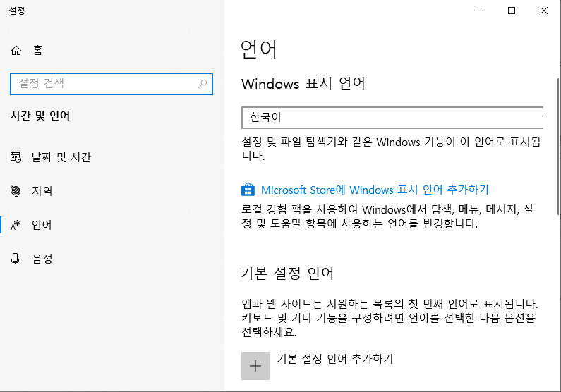Click 기본 설정 언어 추가하기 label
Viewport: 561px width, 392px height.
tap(335, 358)
